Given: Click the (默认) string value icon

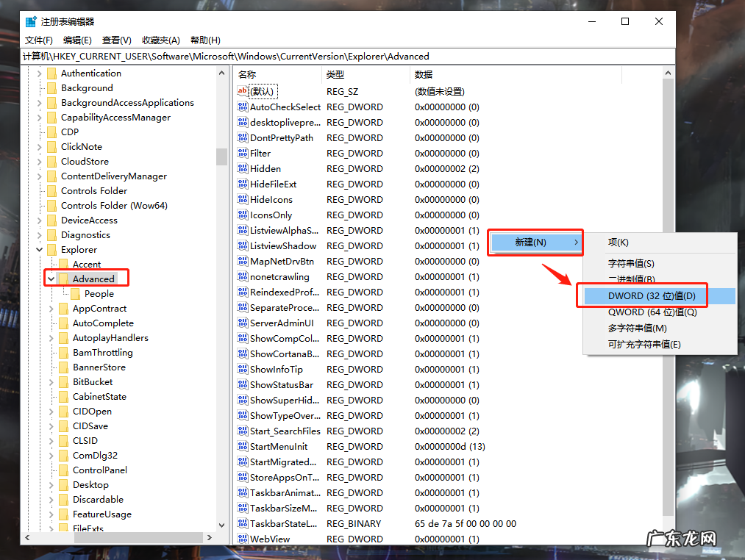Looking at the screenshot, I should coord(242,91).
